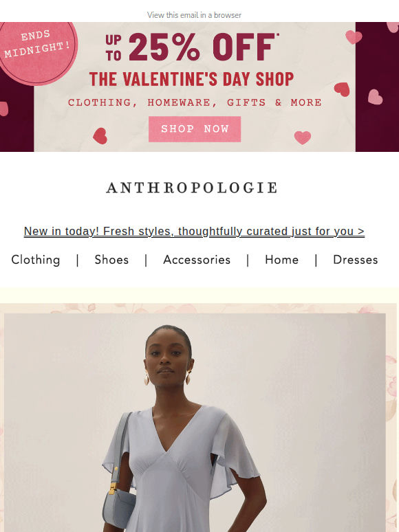Click the 'Up to 25% OFF' headline
Viewport: 399px width, 532px height.
192,47
